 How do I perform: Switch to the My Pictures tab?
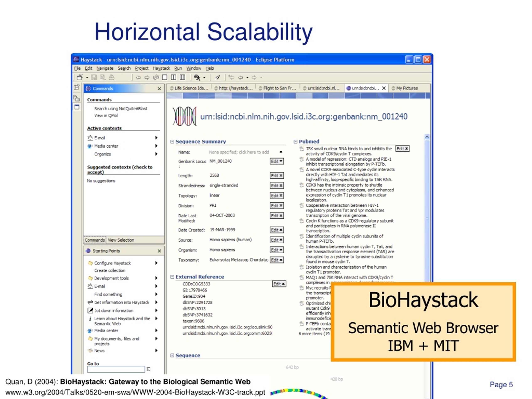coord(405,88)
